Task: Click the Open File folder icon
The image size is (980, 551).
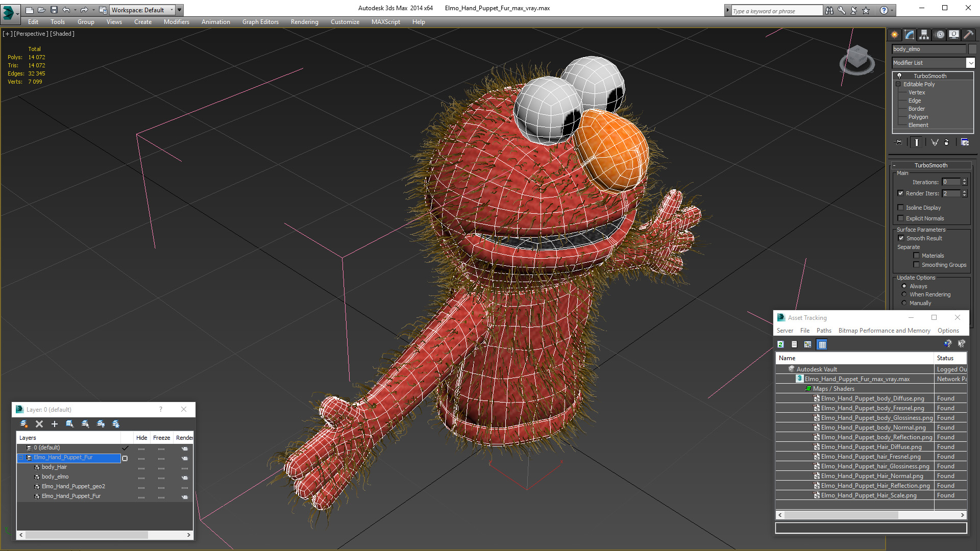Action: click(x=41, y=10)
